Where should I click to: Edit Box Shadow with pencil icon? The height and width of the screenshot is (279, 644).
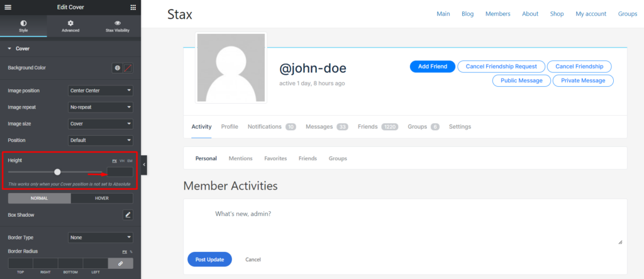128,214
